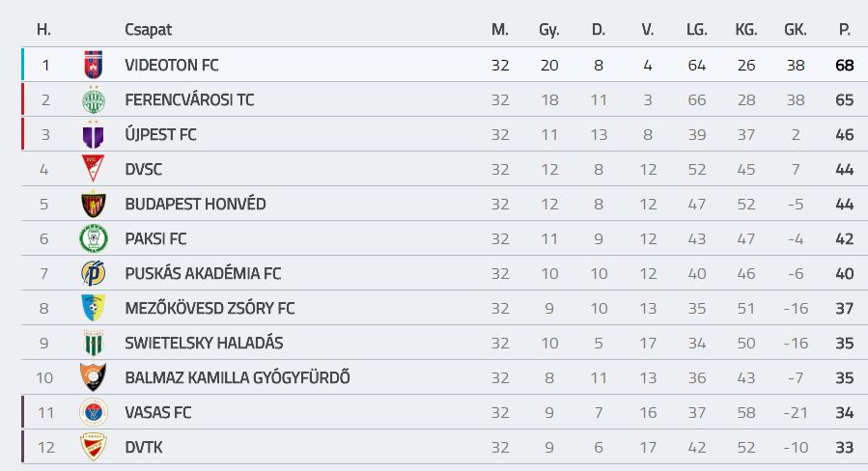Select the DVTK shield crest
The height and width of the screenshot is (471, 868).
(x=93, y=447)
